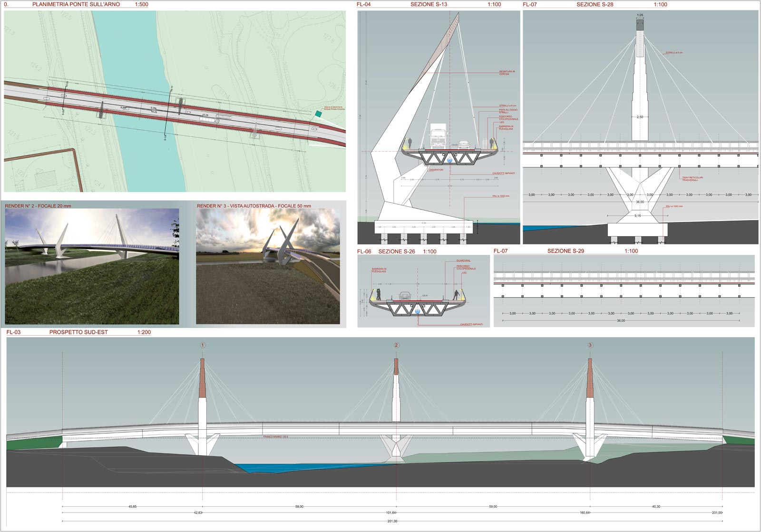Click the '9,15' pier base dimension

click(637, 216)
